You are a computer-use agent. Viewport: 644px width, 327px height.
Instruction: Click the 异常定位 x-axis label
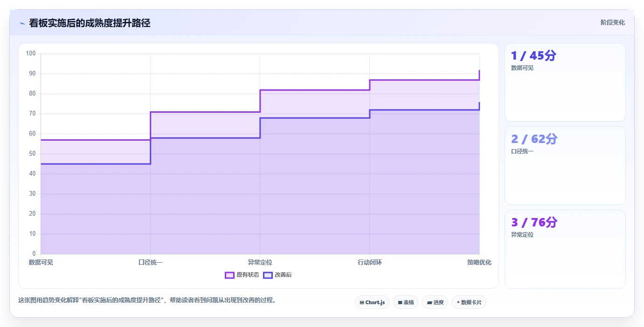click(x=260, y=262)
